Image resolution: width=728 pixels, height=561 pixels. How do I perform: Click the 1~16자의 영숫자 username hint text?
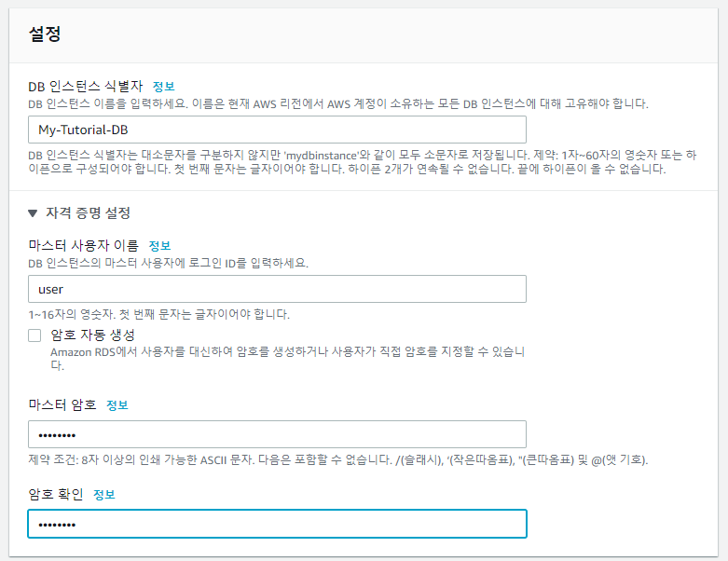click(x=158, y=314)
